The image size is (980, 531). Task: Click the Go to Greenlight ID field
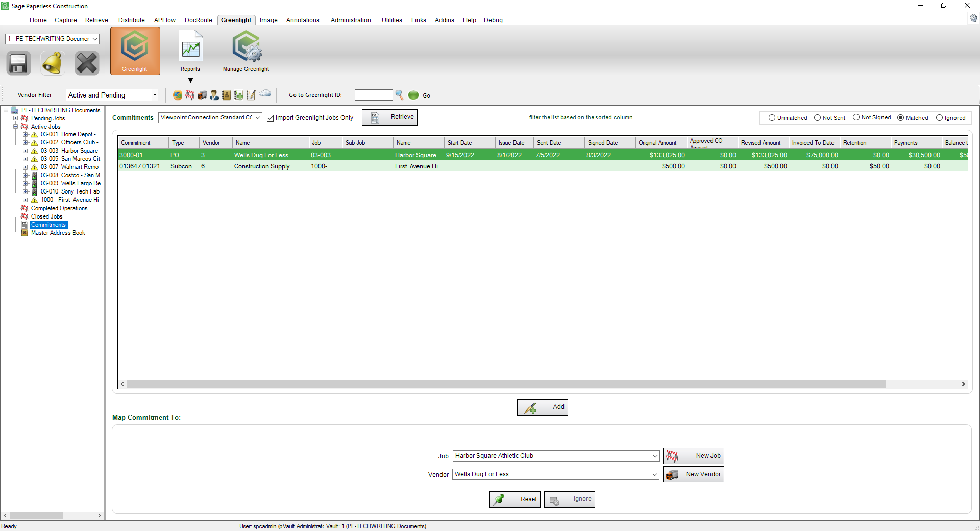point(374,95)
